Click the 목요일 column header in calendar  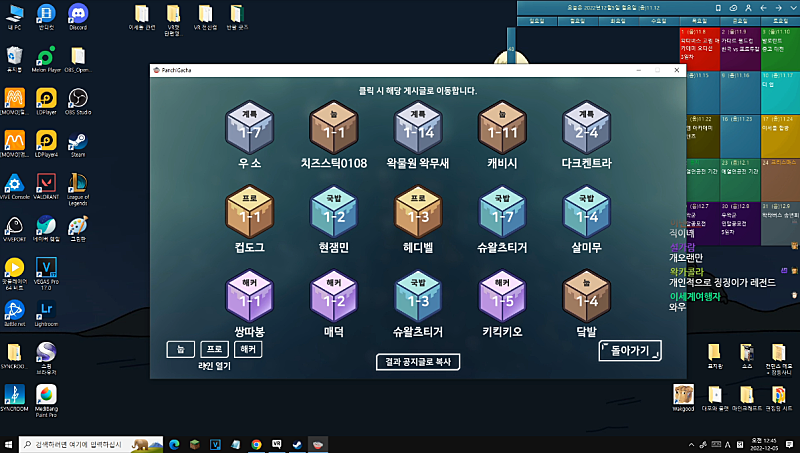699,21
